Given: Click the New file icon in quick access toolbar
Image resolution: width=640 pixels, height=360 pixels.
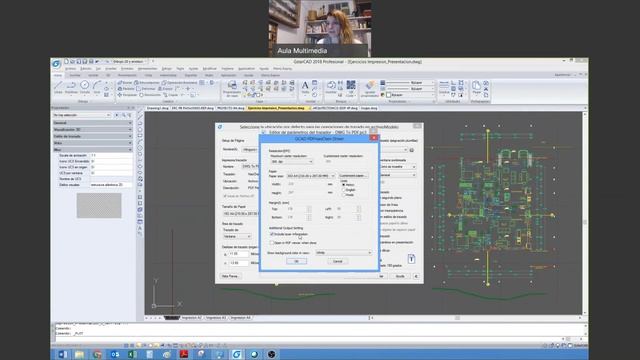Looking at the screenshot, I should coord(66,62).
